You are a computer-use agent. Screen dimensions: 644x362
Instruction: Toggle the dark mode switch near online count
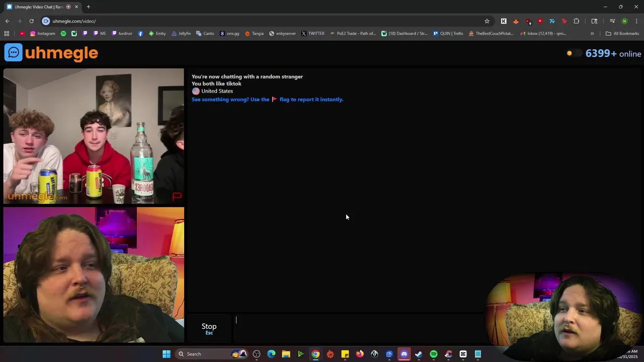point(574,53)
